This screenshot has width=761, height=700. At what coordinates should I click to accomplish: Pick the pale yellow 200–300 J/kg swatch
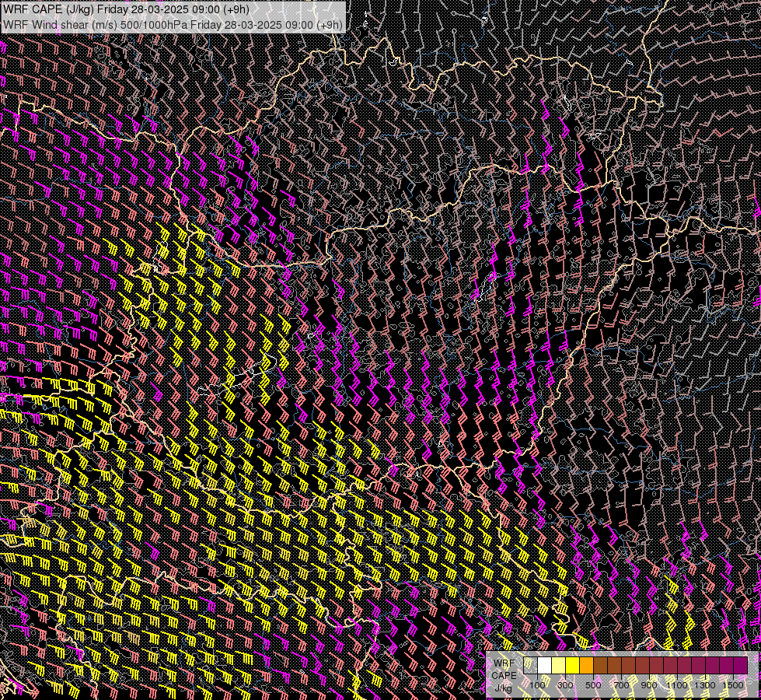(x=559, y=665)
